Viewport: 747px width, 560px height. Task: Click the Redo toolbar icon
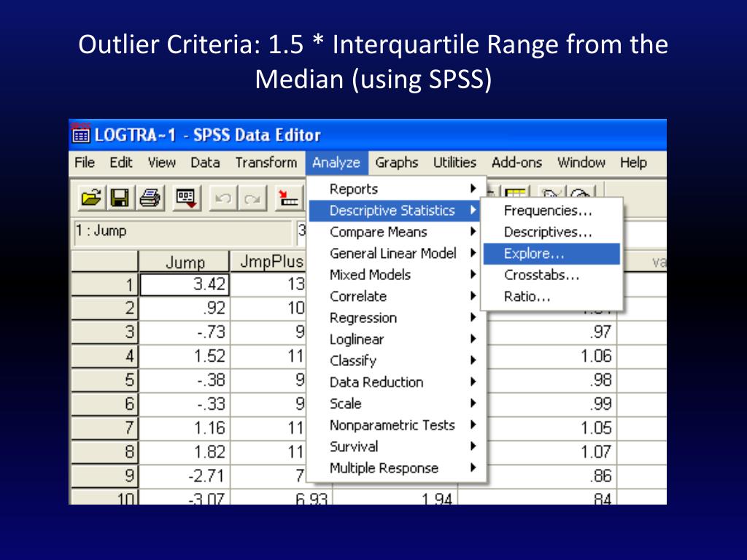252,198
